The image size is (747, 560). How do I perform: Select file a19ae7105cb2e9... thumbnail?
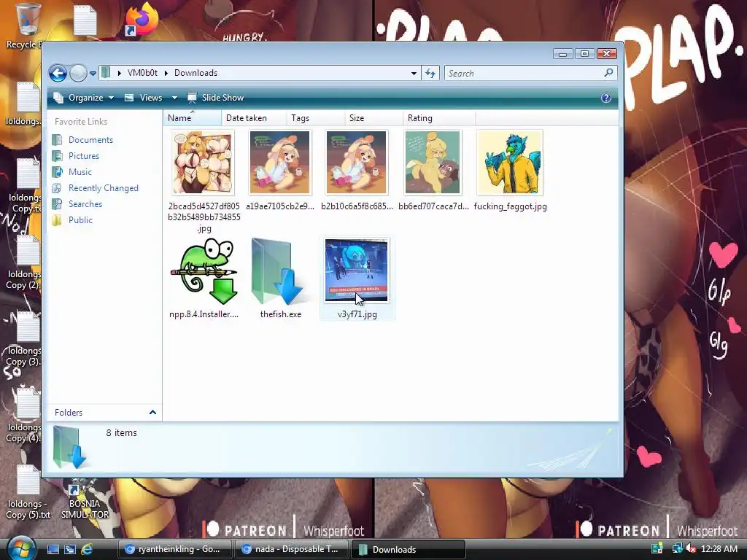tap(280, 163)
